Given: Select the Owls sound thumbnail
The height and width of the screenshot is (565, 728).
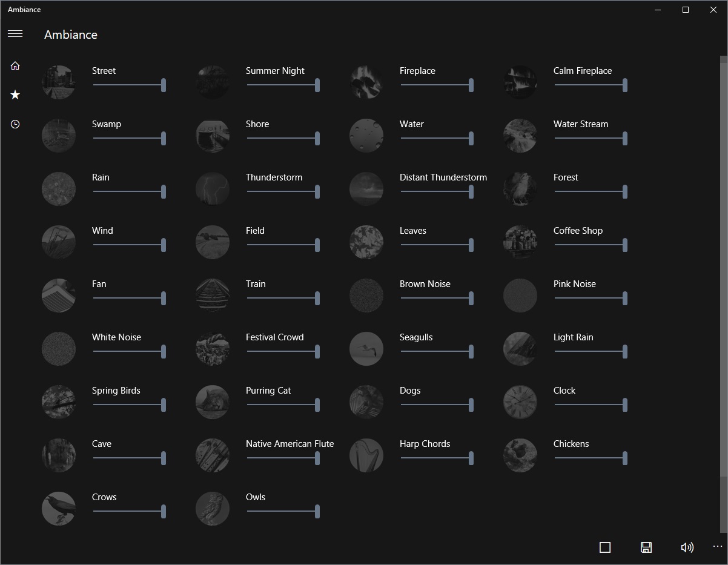Looking at the screenshot, I should (213, 509).
